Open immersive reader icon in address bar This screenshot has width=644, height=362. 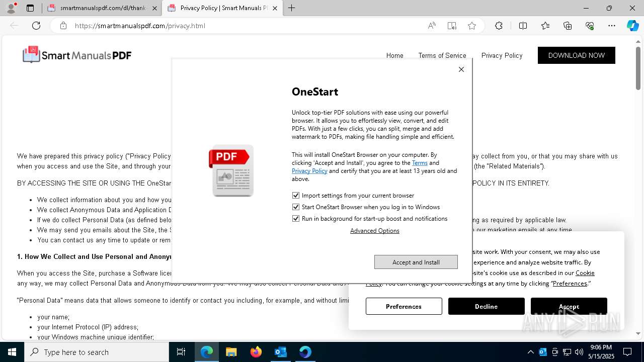452,26
